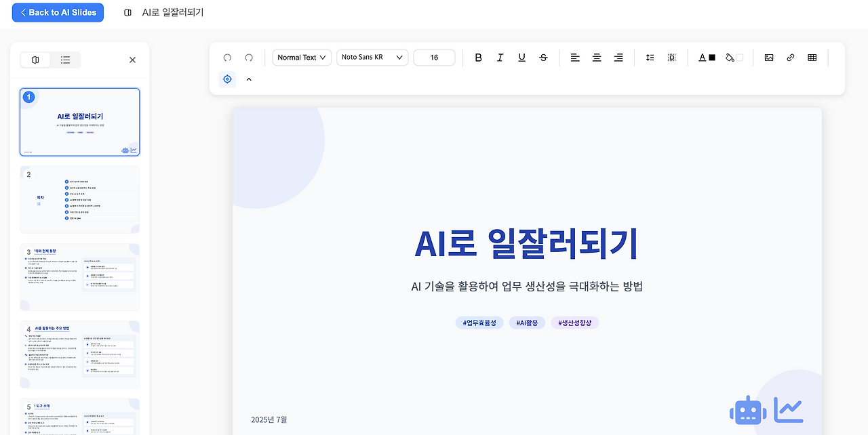
Task: Select slide 3 thumbnail
Action: click(x=79, y=276)
